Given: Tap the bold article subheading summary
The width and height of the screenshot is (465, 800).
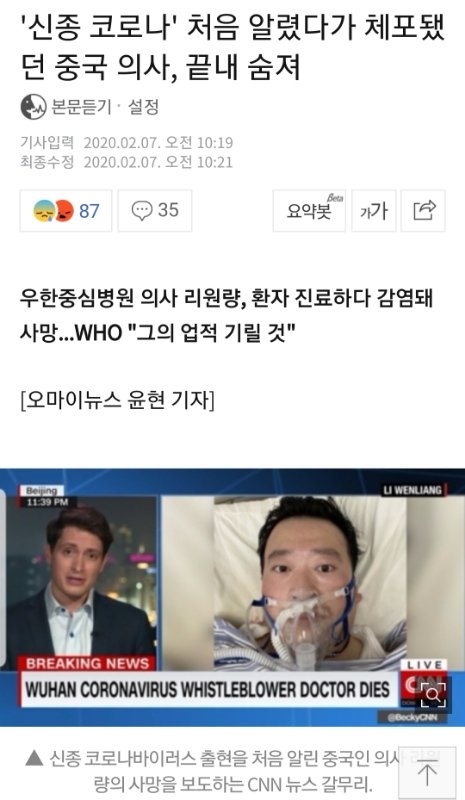Looking at the screenshot, I should coord(226,315).
